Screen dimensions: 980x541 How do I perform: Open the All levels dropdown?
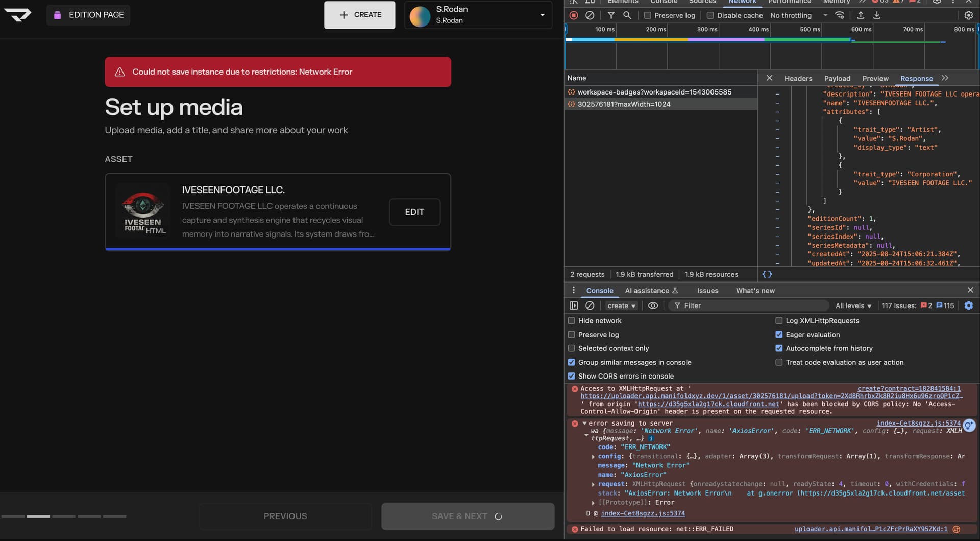[853, 305]
